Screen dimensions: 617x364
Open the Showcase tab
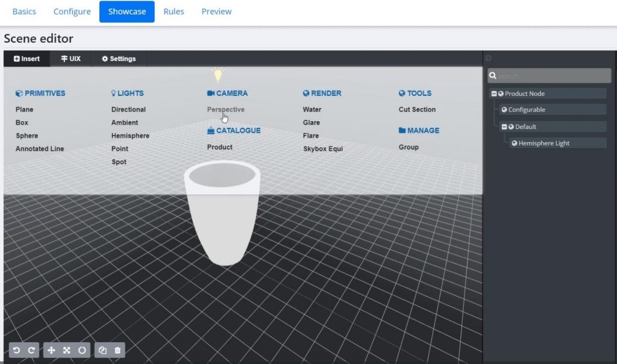[x=127, y=11]
